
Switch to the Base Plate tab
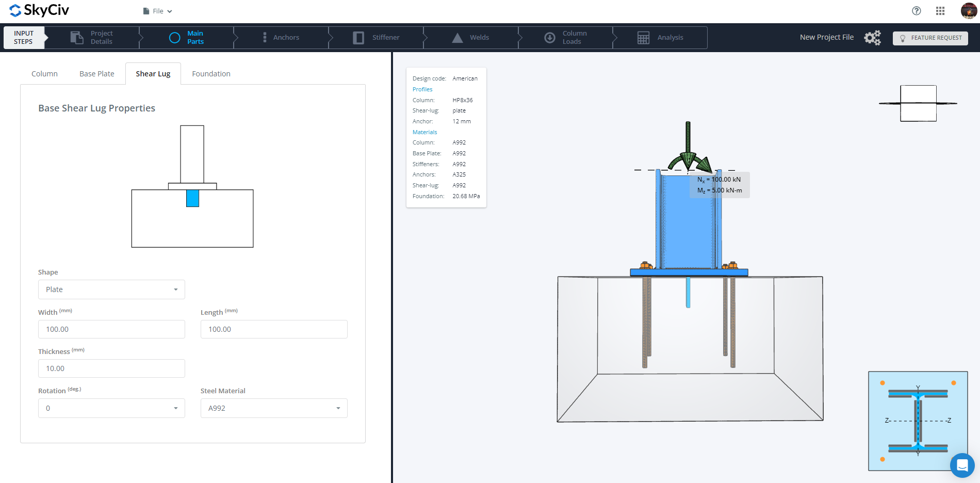[97, 74]
